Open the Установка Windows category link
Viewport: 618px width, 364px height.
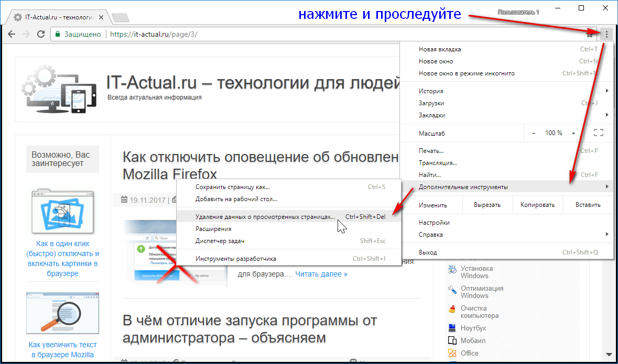(476, 272)
